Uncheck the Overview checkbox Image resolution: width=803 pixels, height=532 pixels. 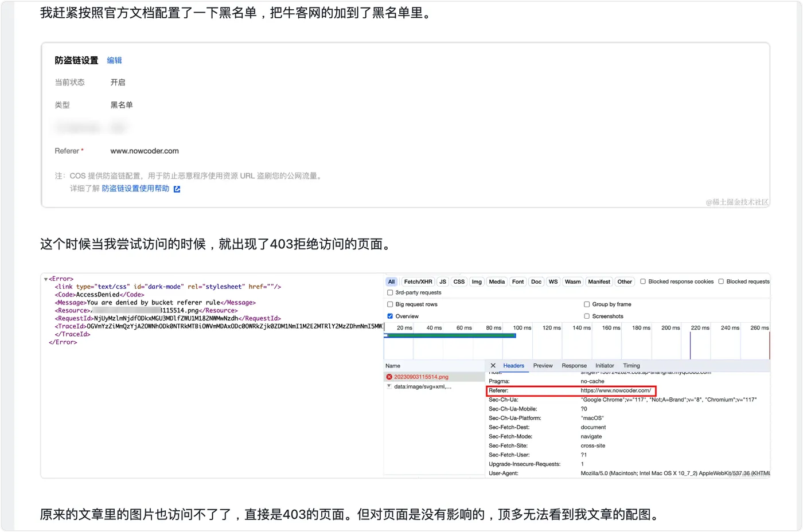tap(390, 316)
